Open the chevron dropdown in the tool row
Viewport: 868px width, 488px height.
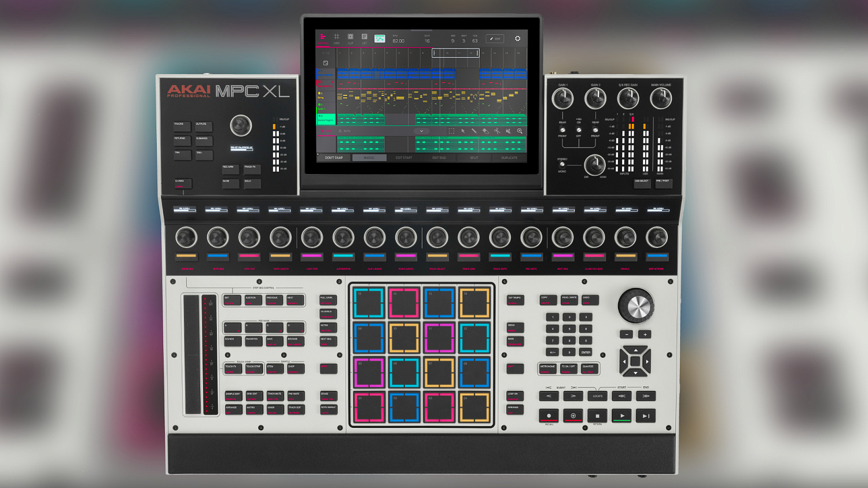click(421, 131)
